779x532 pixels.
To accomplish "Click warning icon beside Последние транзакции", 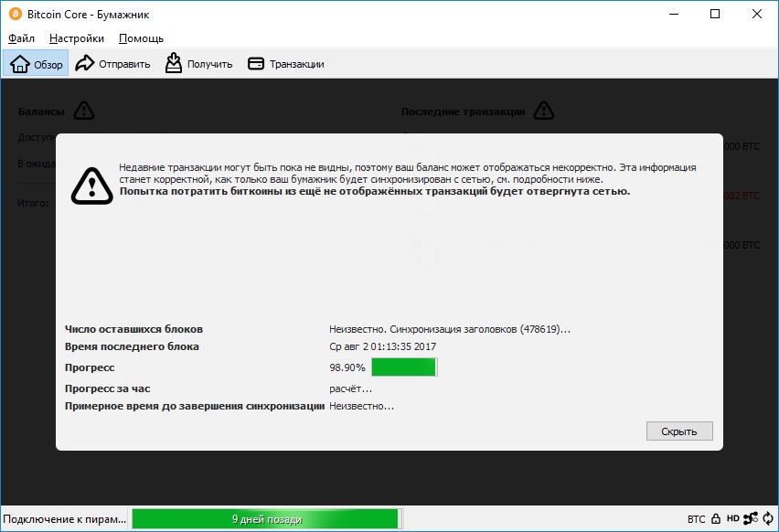I will tap(543, 111).
